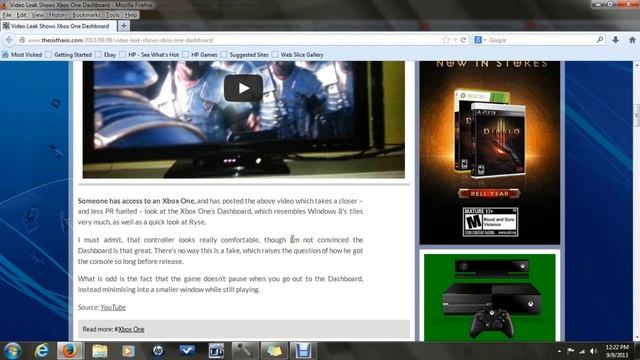Viewport: 640px width, 360px height.
Task: Open File Explorer folder in taskbar
Action: (100, 351)
